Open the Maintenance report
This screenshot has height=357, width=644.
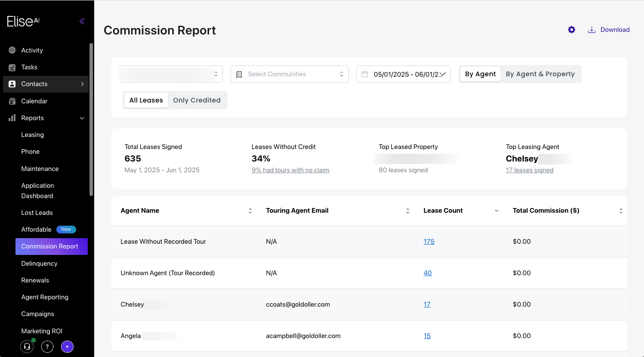(40, 169)
